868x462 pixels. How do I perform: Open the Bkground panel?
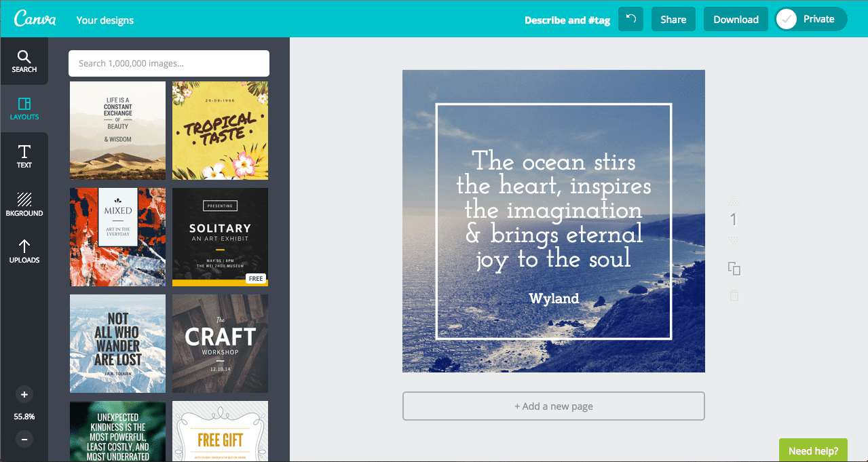click(24, 204)
